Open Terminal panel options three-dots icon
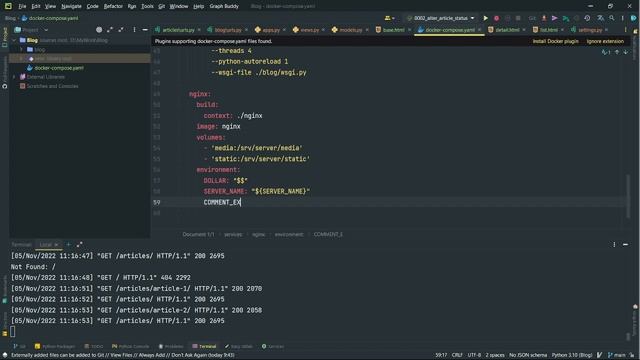Image resolution: width=640 pixels, height=360 pixels. (614, 244)
